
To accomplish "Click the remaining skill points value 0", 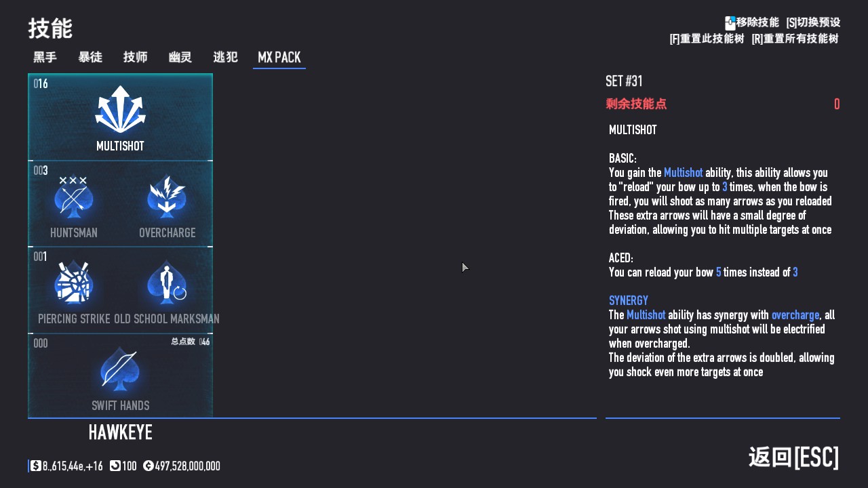I will point(837,104).
